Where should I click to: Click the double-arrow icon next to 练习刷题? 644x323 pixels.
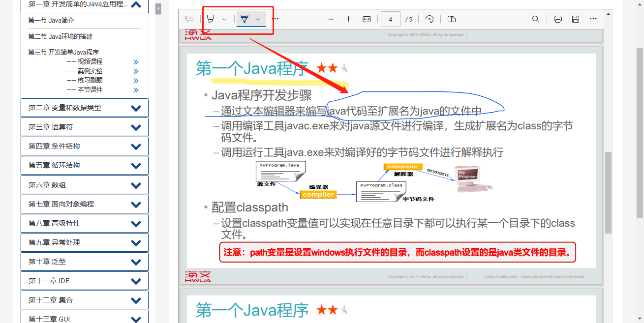click(136, 81)
